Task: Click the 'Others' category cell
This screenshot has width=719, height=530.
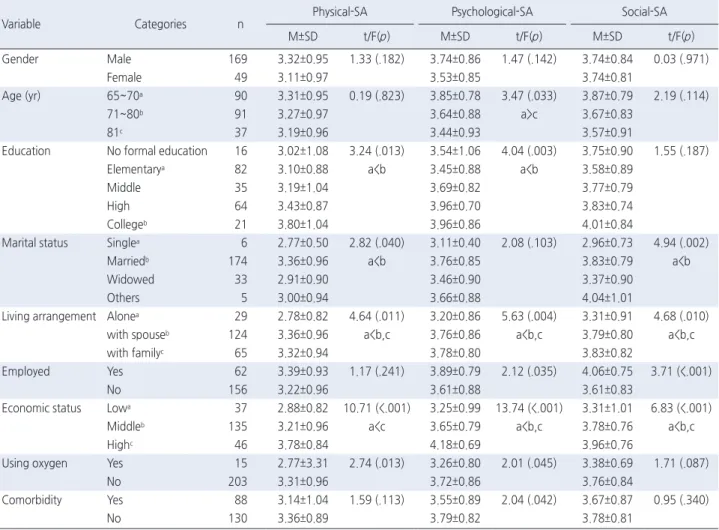Action: point(123,298)
